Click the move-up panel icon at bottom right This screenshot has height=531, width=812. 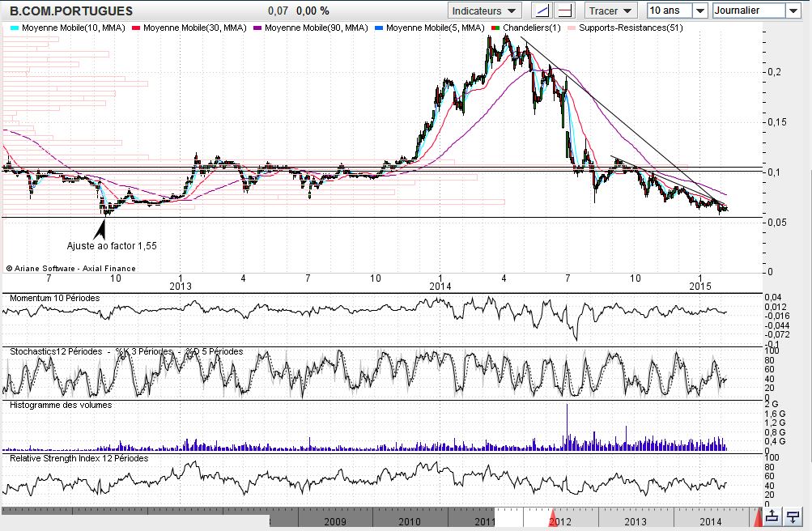772,516
